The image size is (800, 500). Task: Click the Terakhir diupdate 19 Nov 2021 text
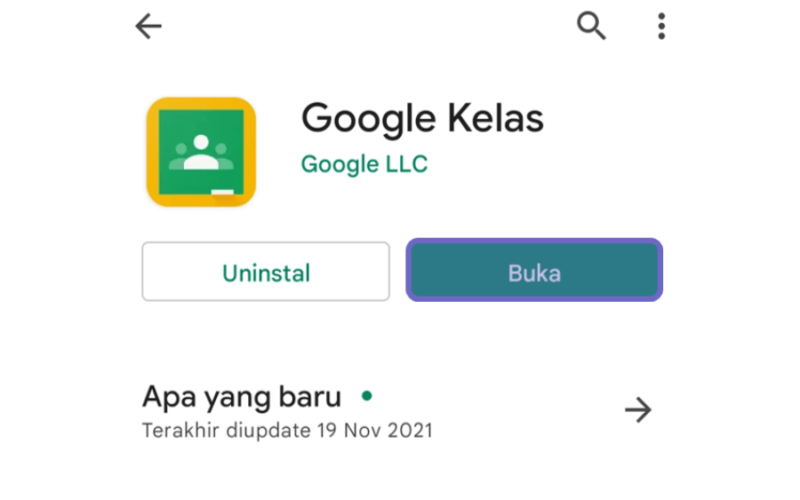pyautogui.click(x=287, y=430)
